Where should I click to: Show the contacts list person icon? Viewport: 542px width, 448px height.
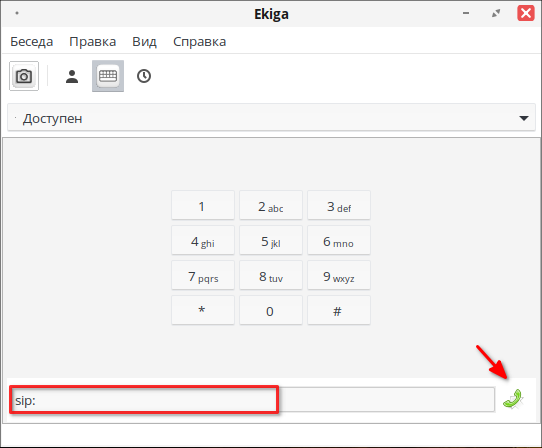[x=72, y=76]
